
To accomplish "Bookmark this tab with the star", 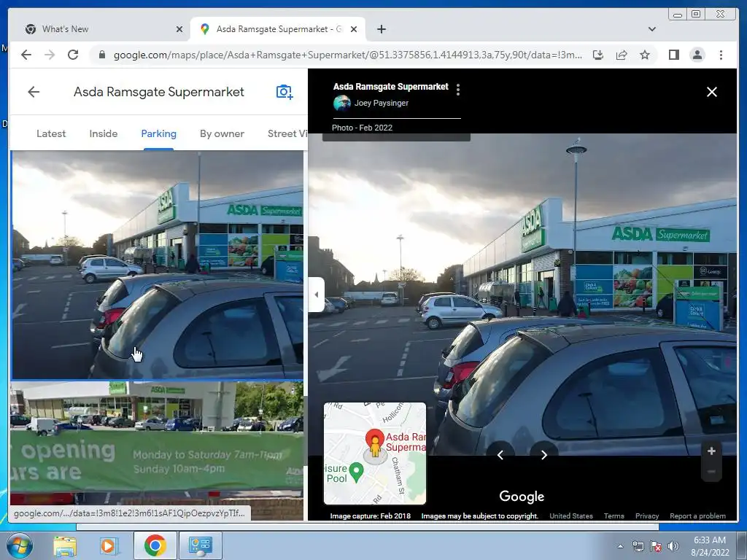I will pos(645,55).
